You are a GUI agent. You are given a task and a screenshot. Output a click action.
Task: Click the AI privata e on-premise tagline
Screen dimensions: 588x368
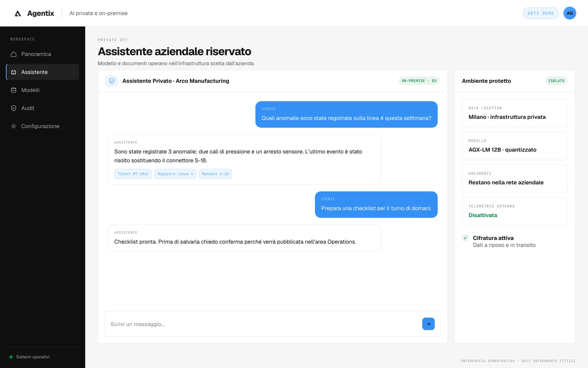[x=98, y=13]
